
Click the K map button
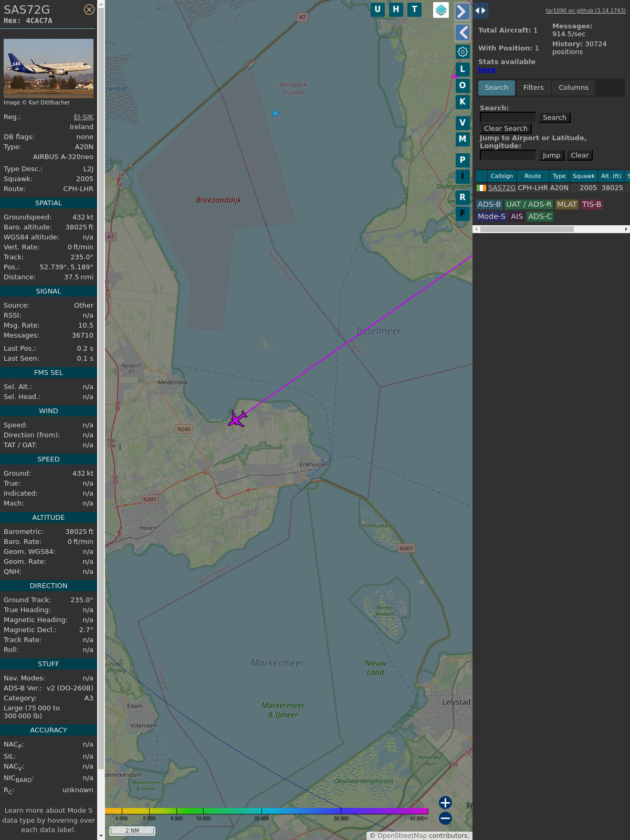pos(463,101)
